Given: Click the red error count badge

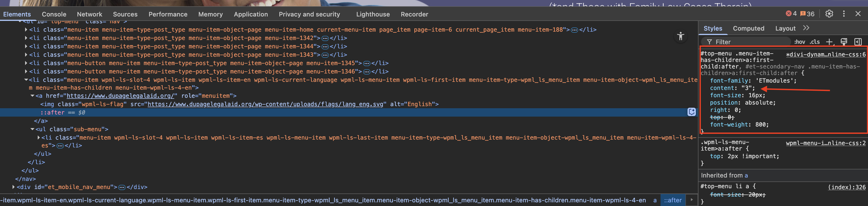Looking at the screenshot, I should pos(791,14).
